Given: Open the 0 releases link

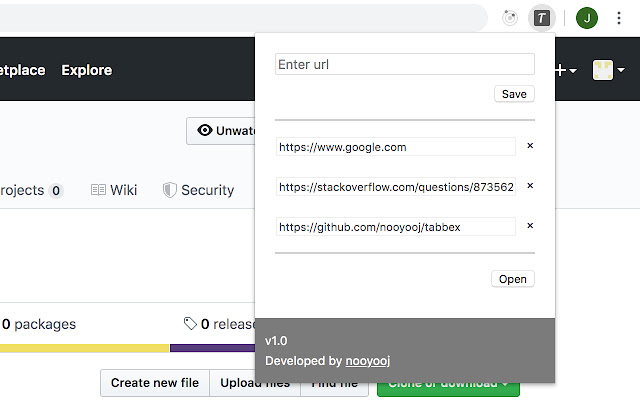Looking at the screenshot, I should coord(220,324).
